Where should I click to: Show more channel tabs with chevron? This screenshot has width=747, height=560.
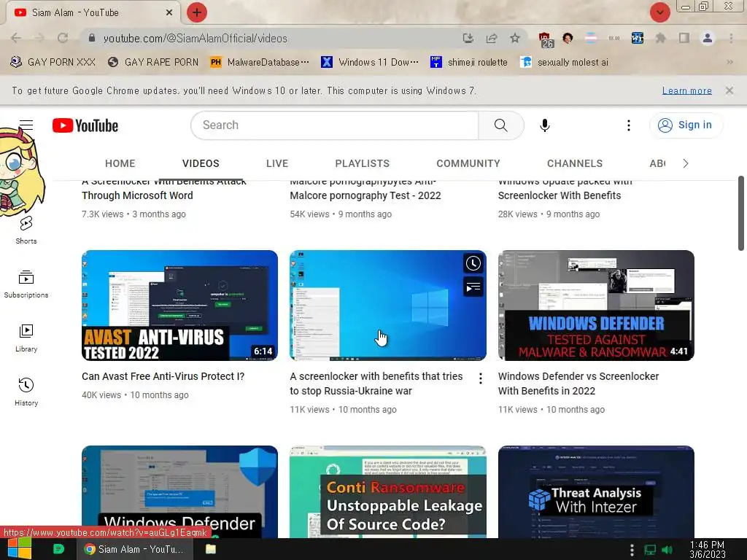[x=686, y=163]
